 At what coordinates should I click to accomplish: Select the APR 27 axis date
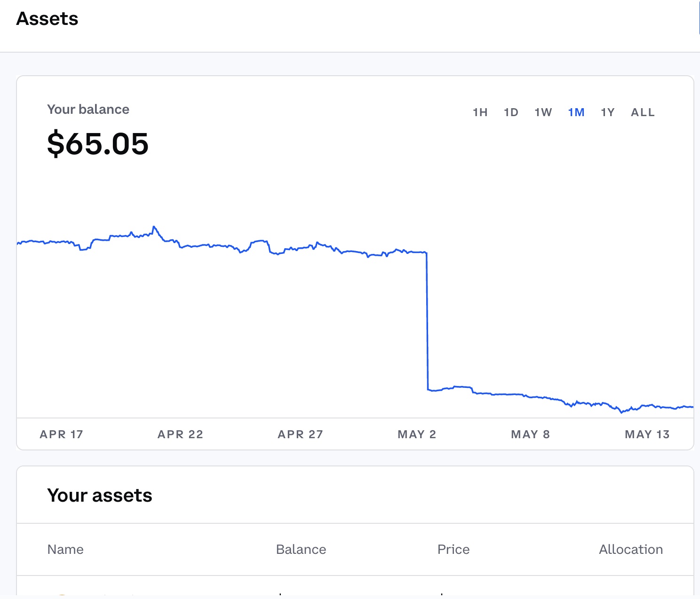(300, 434)
